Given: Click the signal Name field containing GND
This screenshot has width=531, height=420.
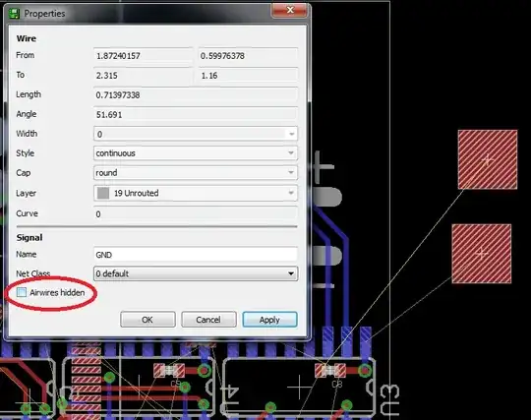Looking at the screenshot, I should pos(196,255).
